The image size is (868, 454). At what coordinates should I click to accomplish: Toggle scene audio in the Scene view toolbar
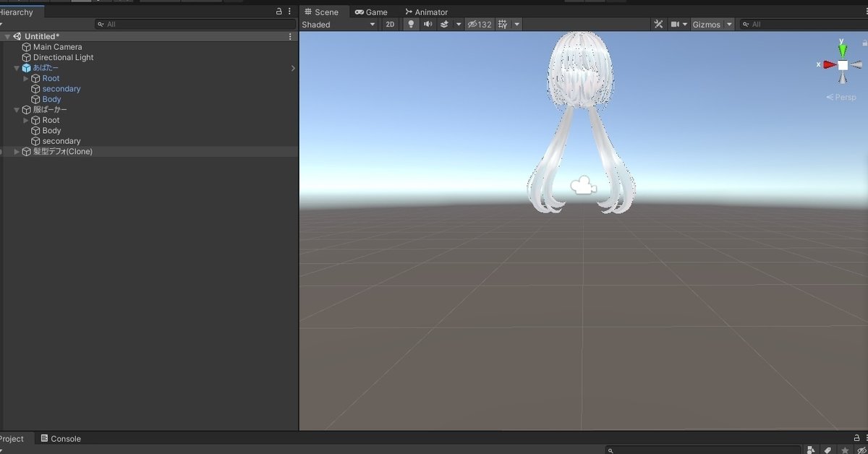coord(427,24)
